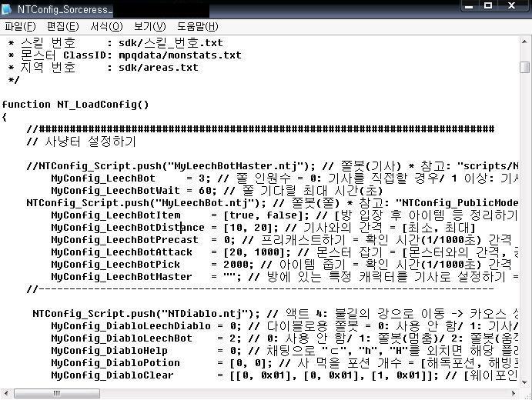Click the MyConfig_DiabloPotion line

coord(285,363)
